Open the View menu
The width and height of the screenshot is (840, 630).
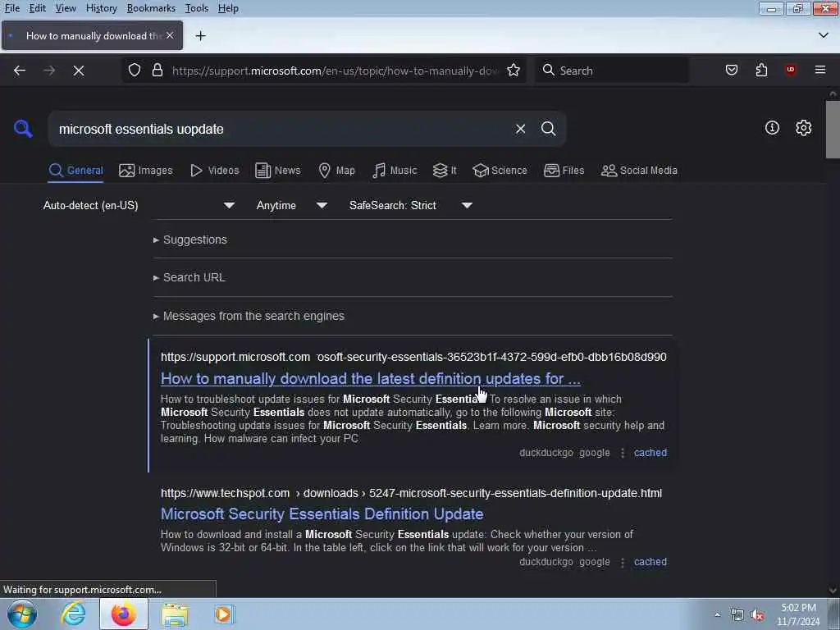66,8
